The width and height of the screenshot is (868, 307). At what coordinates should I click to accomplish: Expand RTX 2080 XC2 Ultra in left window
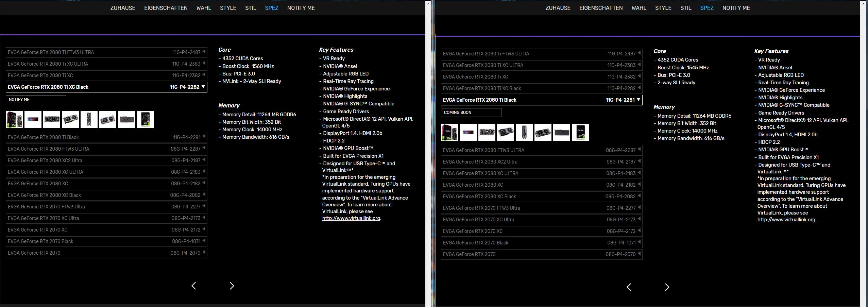[x=106, y=160]
